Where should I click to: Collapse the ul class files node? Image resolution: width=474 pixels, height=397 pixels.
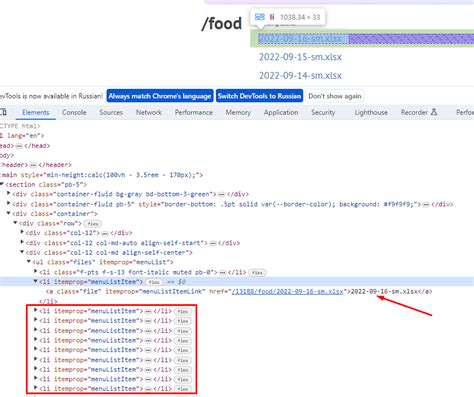tap(29, 262)
